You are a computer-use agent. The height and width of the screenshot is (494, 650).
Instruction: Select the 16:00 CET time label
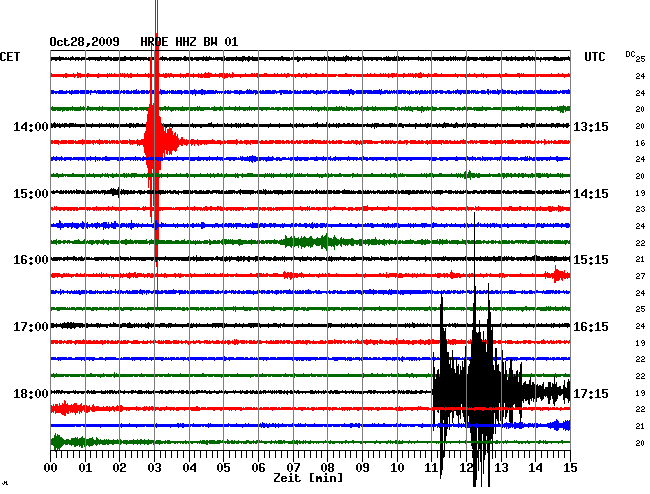click(31, 260)
